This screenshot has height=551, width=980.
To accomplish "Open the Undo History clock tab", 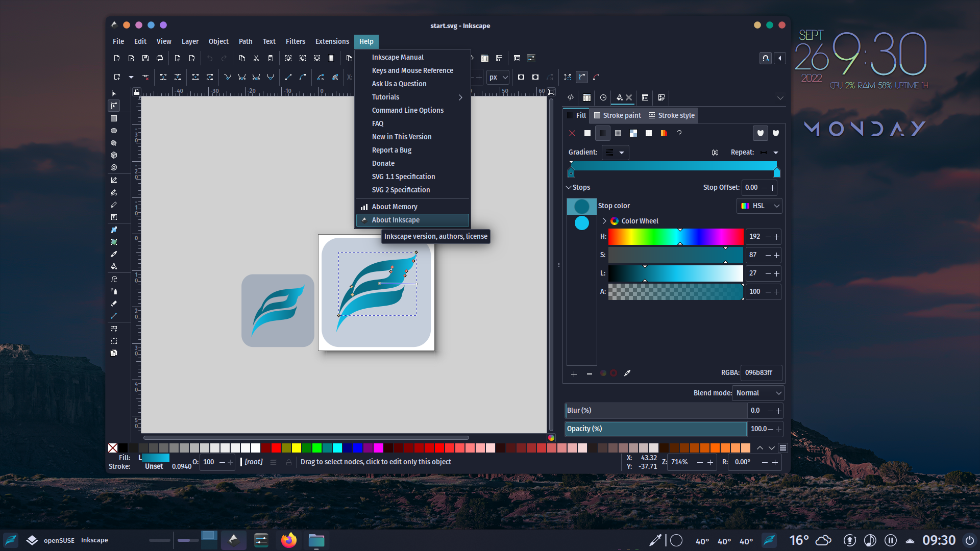I will (x=603, y=97).
